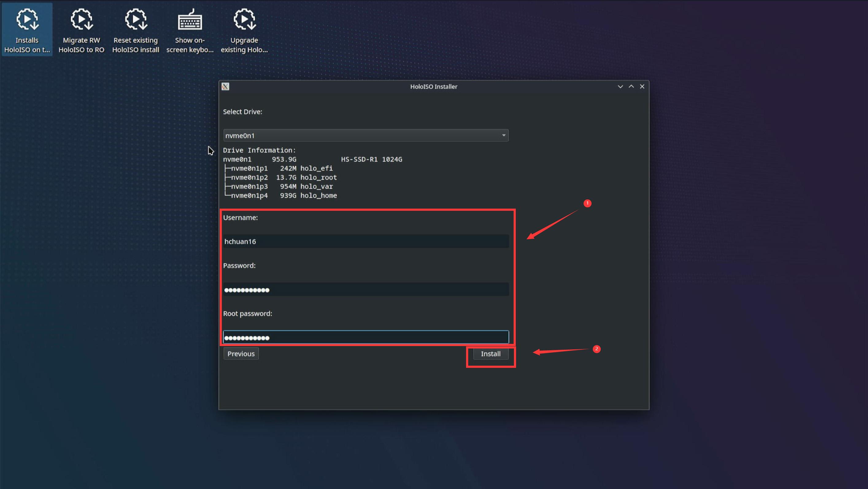The height and width of the screenshot is (489, 868).
Task: Click the Drive Information heading text
Action: 259,150
